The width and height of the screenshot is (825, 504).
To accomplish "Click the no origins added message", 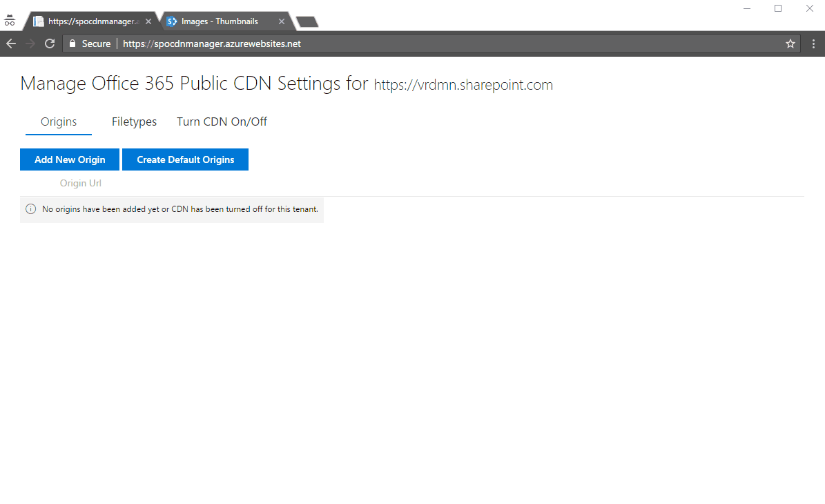I will coord(180,209).
